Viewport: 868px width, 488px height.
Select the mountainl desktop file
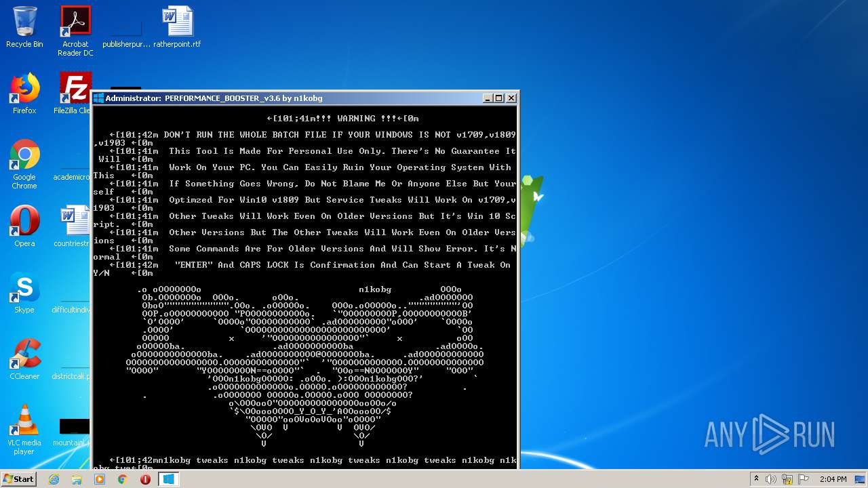tap(72, 432)
